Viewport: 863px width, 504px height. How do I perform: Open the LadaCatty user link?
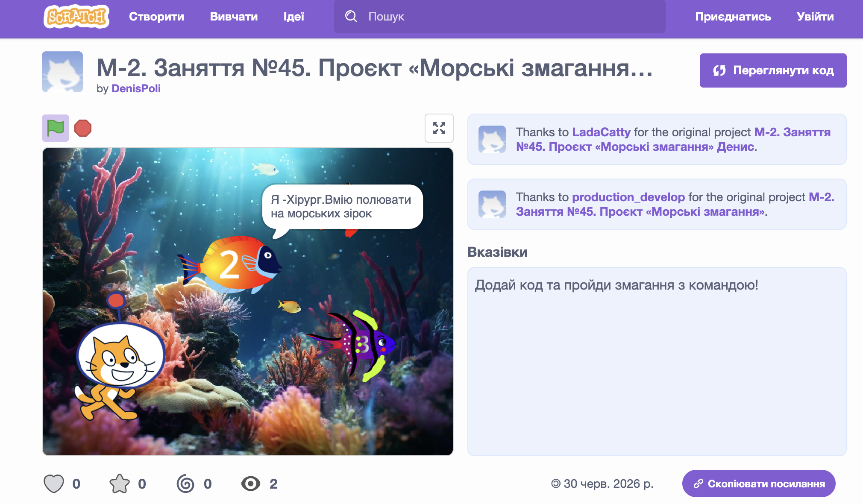pyautogui.click(x=601, y=132)
